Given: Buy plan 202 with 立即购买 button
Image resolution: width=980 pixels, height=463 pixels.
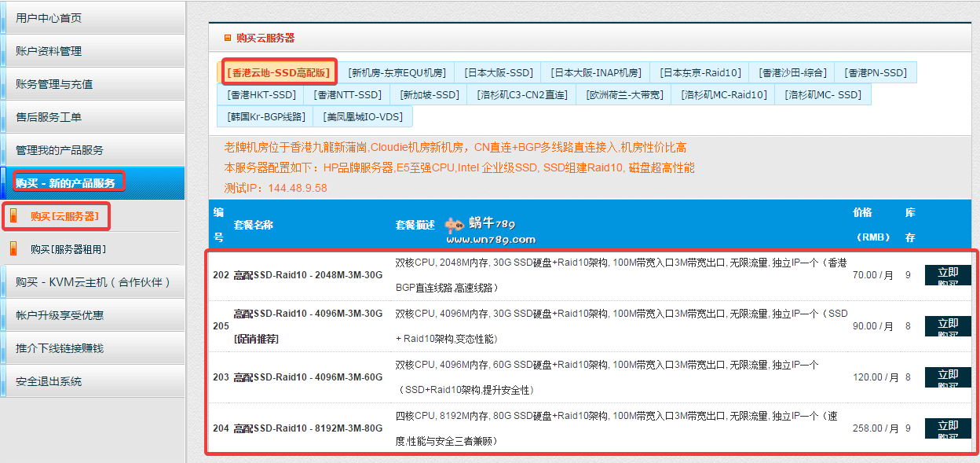Looking at the screenshot, I should (x=948, y=275).
